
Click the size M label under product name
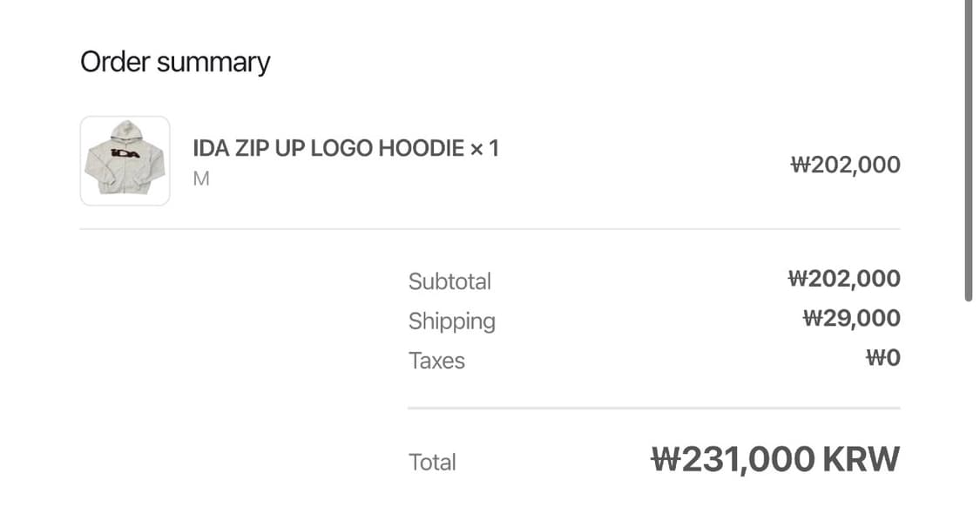pos(201,179)
